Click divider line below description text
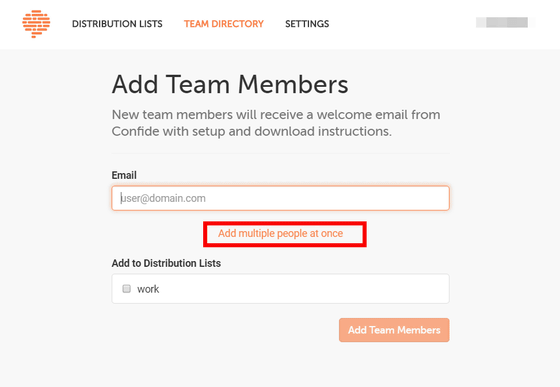Screen dimensions: 560x387 (280, 154)
